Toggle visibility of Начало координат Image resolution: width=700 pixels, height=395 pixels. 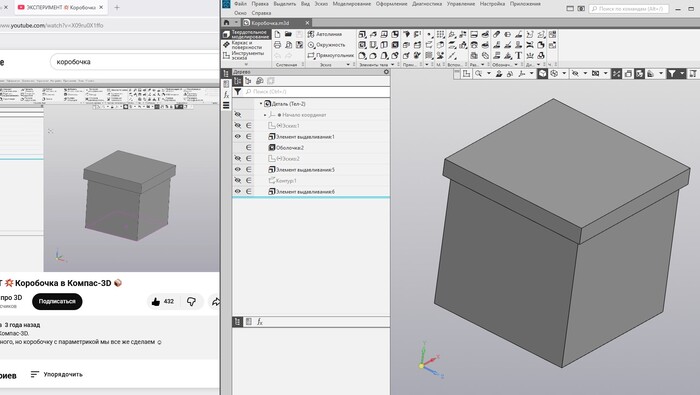pyautogui.click(x=238, y=115)
